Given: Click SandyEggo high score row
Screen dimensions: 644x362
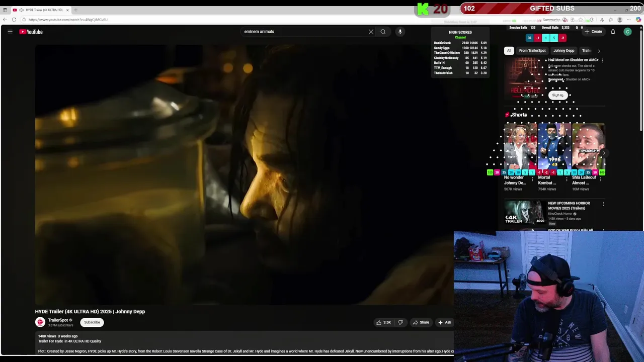Looking at the screenshot, I should (x=460, y=48).
